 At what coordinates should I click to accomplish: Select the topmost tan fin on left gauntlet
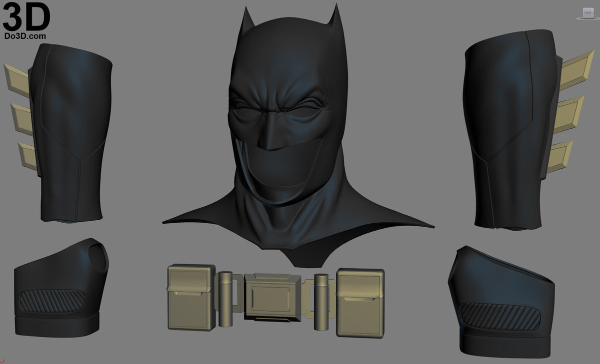point(17,79)
